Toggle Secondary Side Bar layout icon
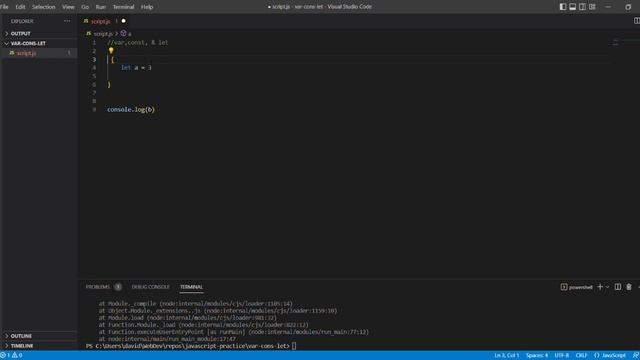Viewport: 640px width, 360px height. (582, 7)
